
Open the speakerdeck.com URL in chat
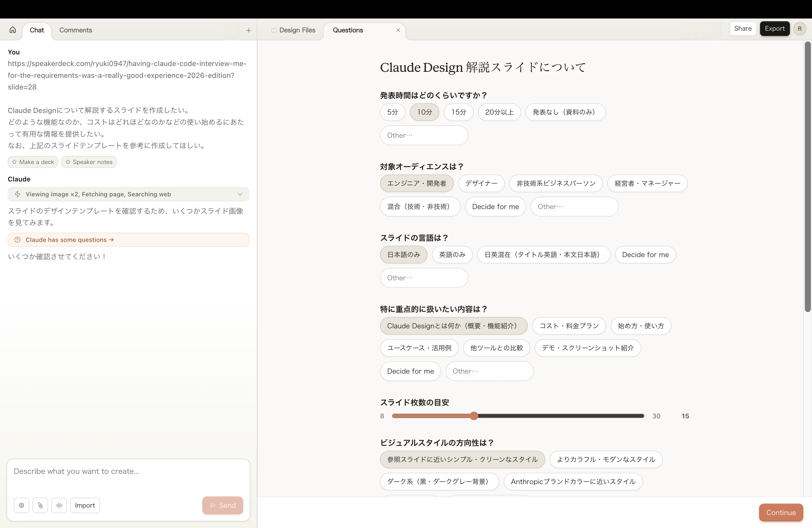(x=127, y=75)
